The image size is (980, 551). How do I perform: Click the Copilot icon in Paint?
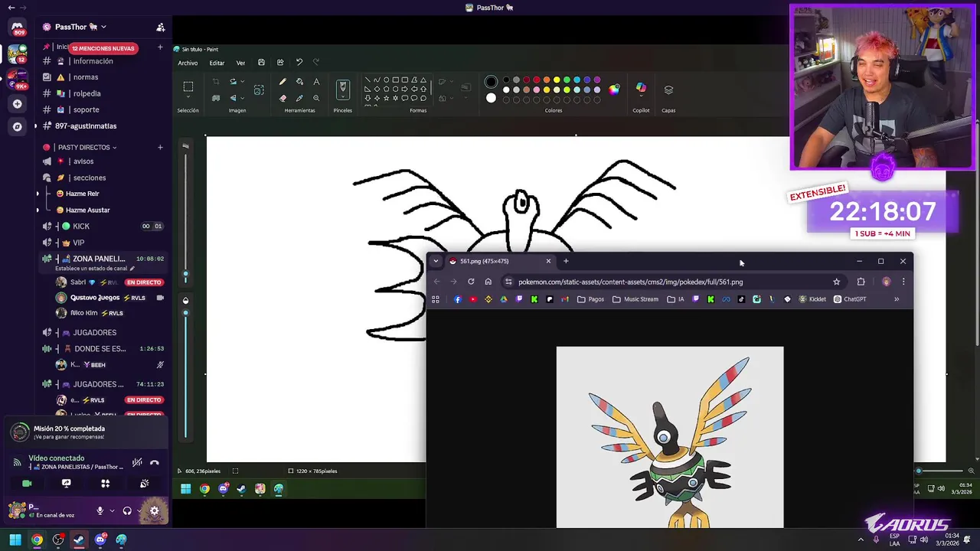click(x=641, y=88)
